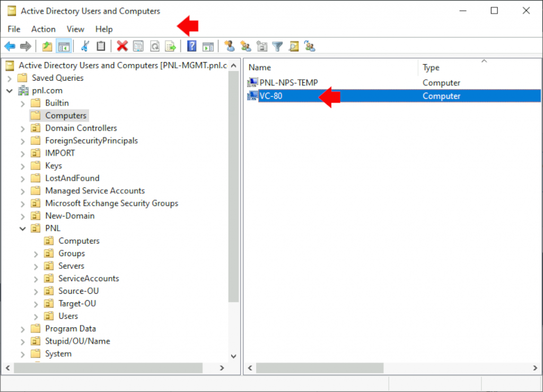Viewport: 543px width, 392px height.
Task: Click the Export list toolbar icon
Action: [x=170, y=47]
